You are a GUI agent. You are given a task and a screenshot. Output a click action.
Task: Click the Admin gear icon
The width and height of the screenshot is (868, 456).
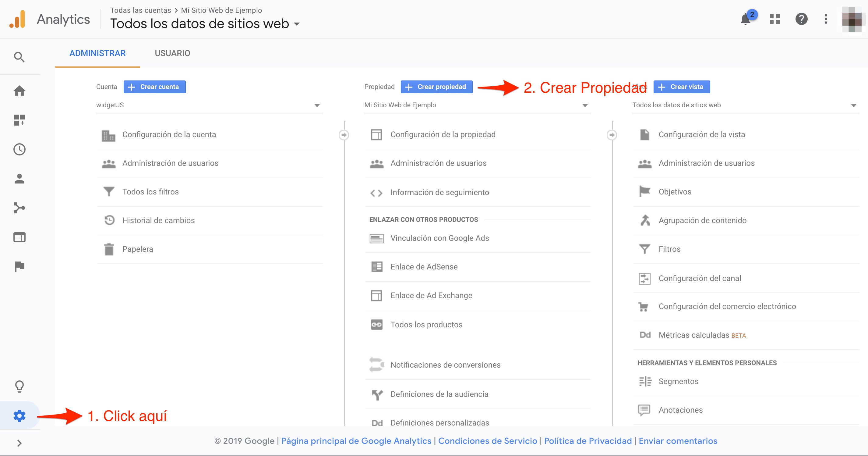19,415
